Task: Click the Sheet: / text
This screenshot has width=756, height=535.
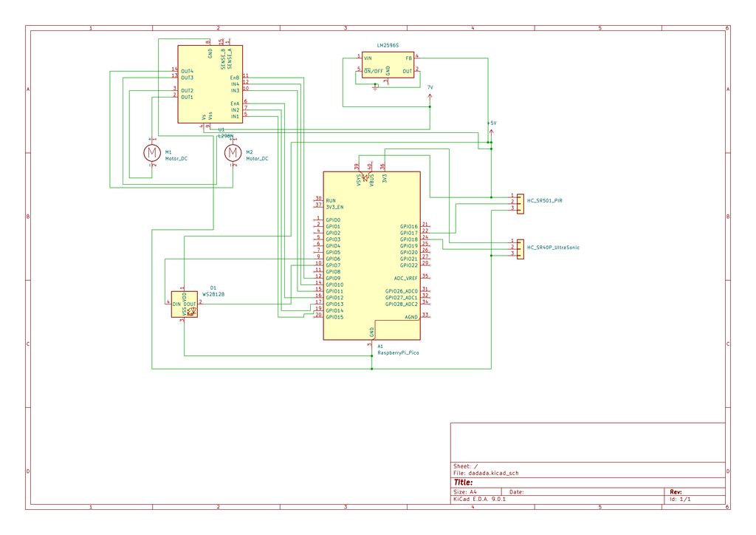Action: pyautogui.click(x=466, y=466)
